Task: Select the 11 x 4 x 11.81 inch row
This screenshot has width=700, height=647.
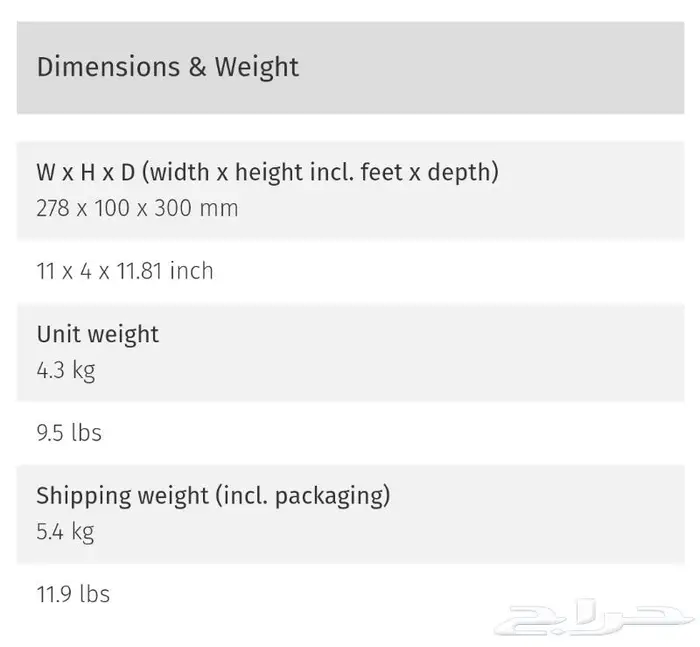Action: (x=350, y=271)
